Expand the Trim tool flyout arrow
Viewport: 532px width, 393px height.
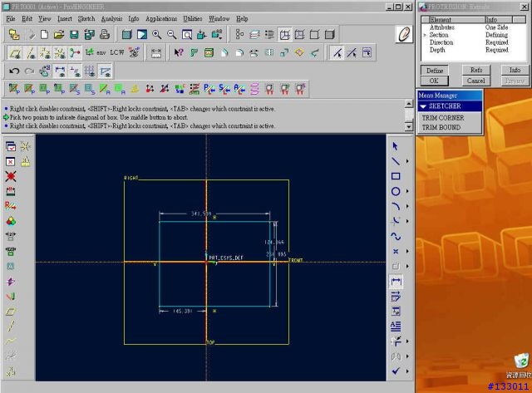[407, 341]
